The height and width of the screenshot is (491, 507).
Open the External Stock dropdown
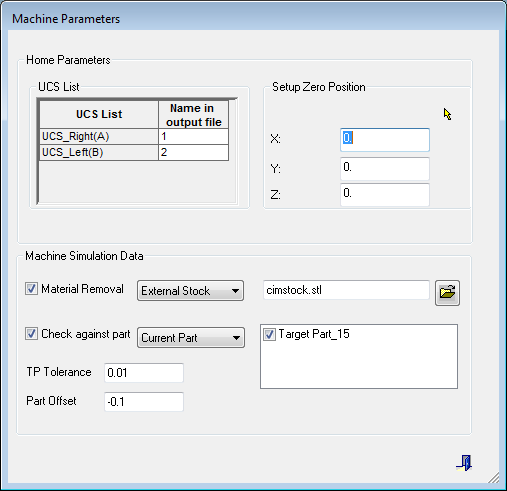pos(190,291)
